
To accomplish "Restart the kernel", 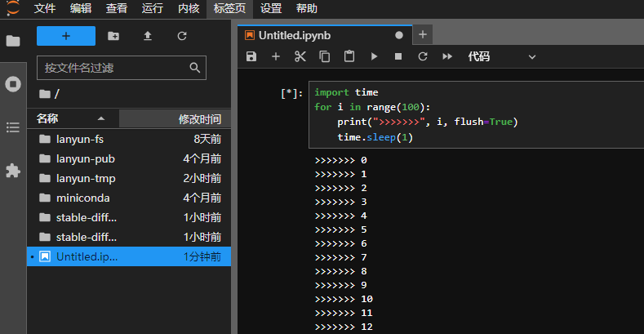I will point(423,56).
